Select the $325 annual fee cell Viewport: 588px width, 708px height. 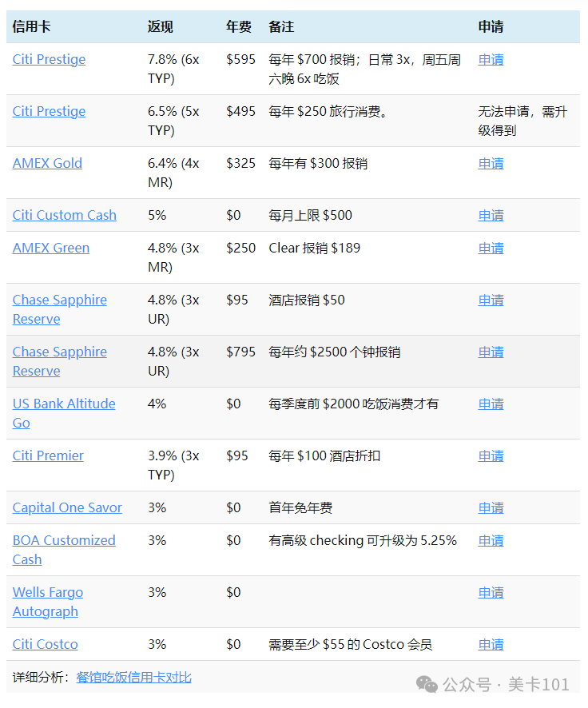click(241, 163)
